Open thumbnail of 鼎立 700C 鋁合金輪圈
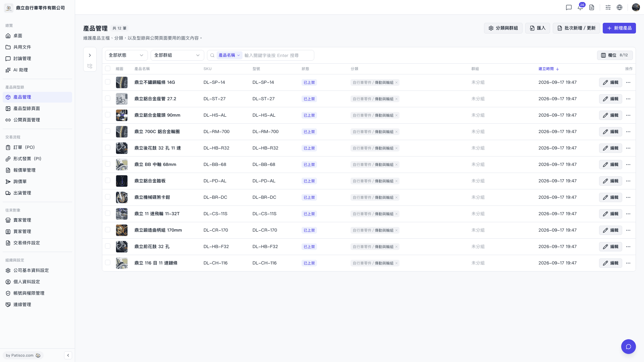The image size is (644, 362). 122,132
